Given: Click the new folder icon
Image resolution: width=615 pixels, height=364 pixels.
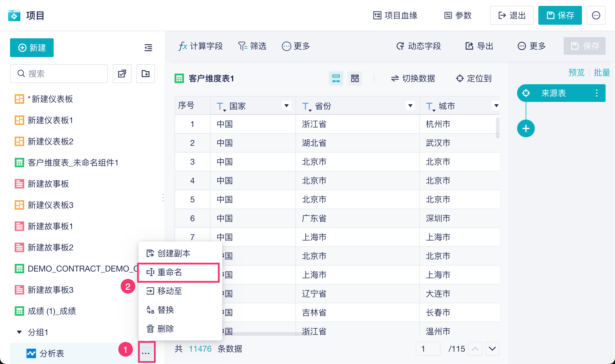Looking at the screenshot, I should pyautogui.click(x=146, y=74).
